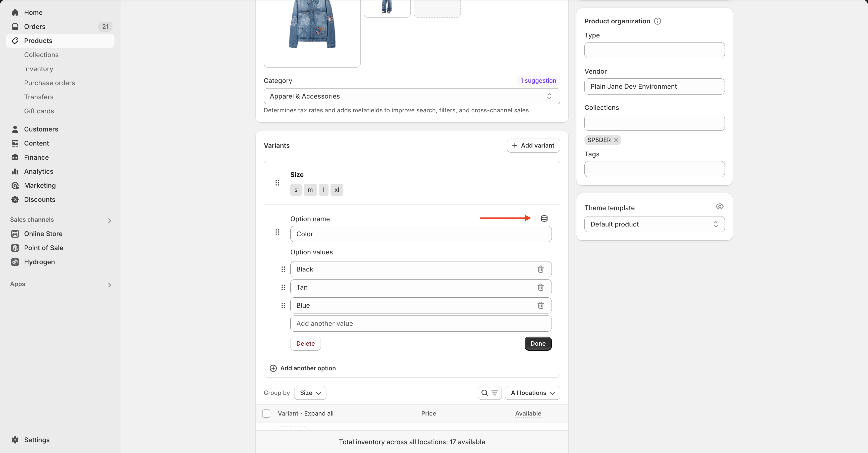Screen dimensions: 868x453
Task: Click trash icon for Blue value
Action: pyautogui.click(x=540, y=306)
